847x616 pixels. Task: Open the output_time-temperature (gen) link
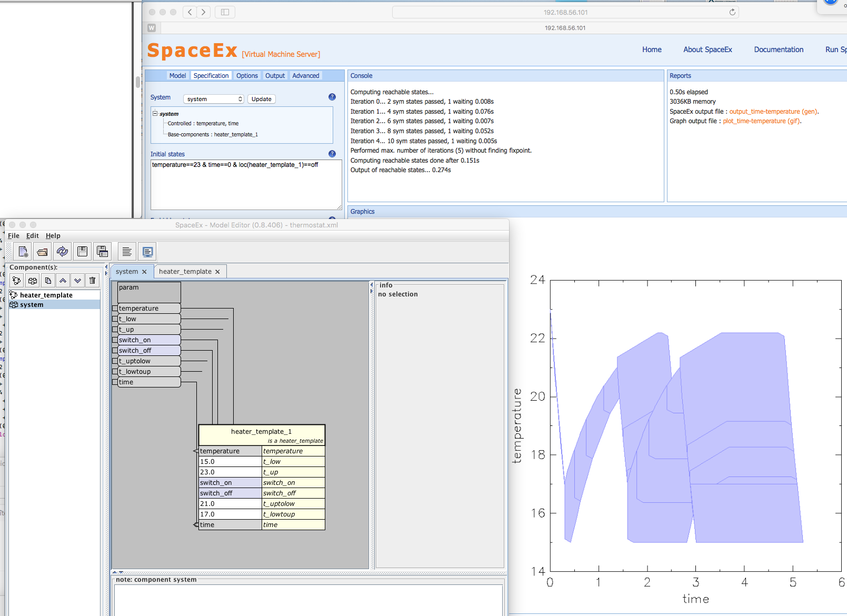773,112
